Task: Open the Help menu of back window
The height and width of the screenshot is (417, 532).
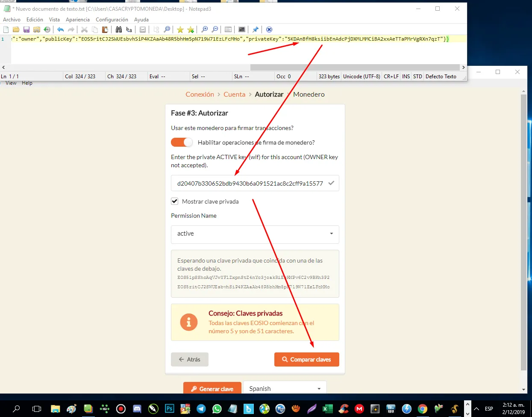Action: pos(27,83)
